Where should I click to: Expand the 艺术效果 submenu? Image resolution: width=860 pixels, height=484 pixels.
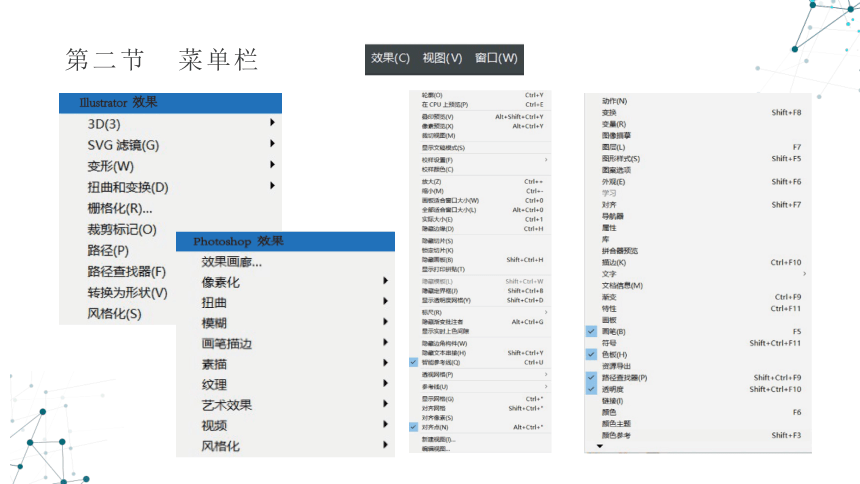[x=285, y=405]
